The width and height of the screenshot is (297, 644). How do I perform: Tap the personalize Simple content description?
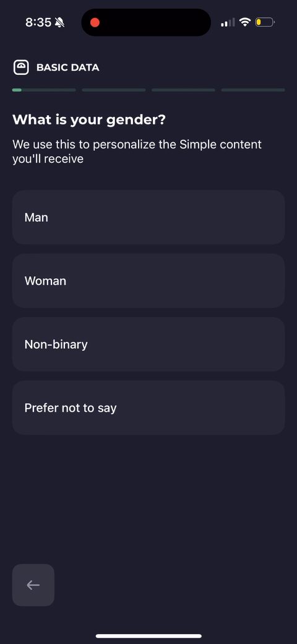137,152
